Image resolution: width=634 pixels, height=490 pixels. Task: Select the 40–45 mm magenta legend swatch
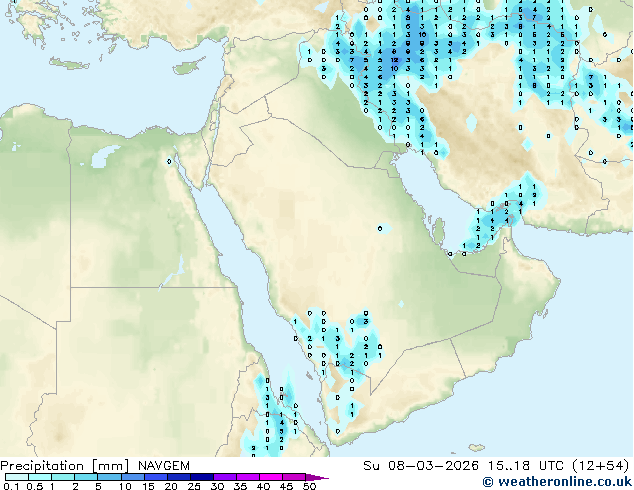coord(271,477)
